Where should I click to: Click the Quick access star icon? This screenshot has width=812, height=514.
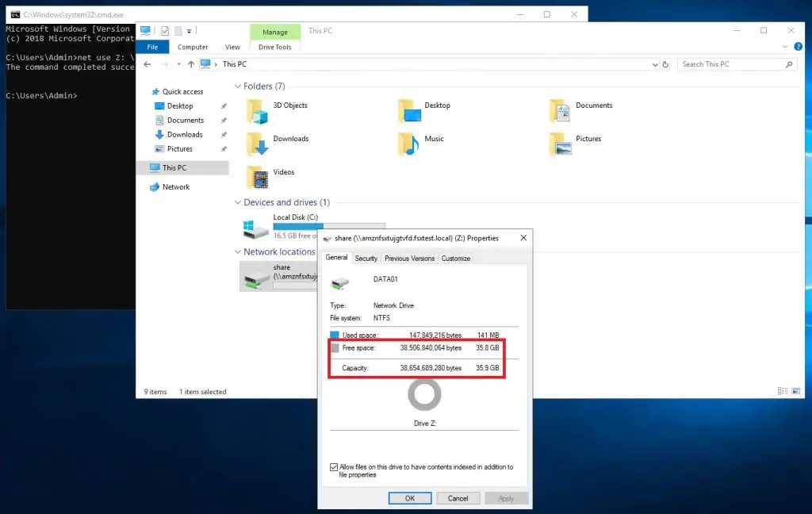coord(155,92)
